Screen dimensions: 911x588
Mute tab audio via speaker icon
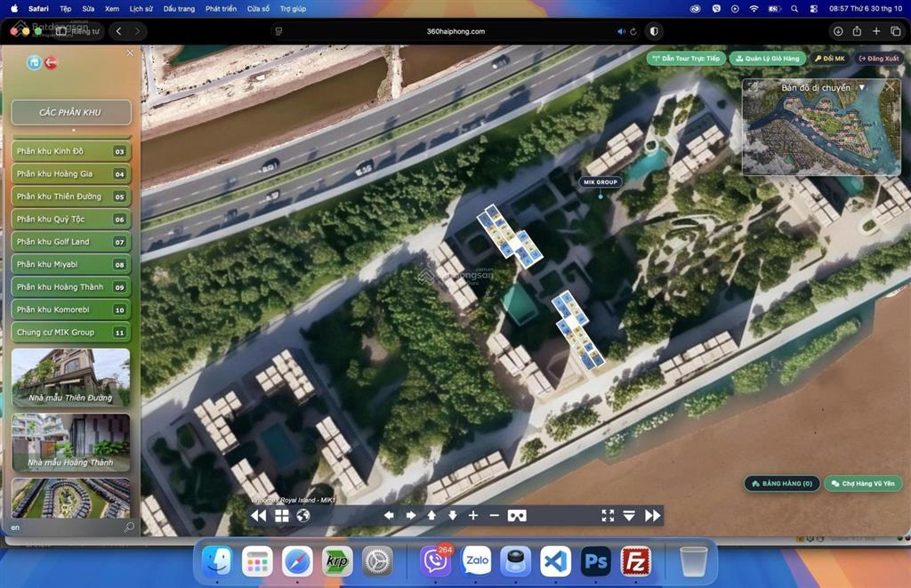tap(620, 31)
